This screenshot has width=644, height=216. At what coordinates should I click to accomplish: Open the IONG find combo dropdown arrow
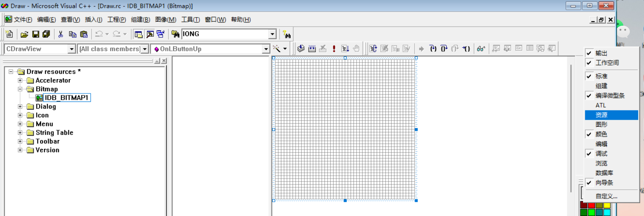click(x=272, y=34)
